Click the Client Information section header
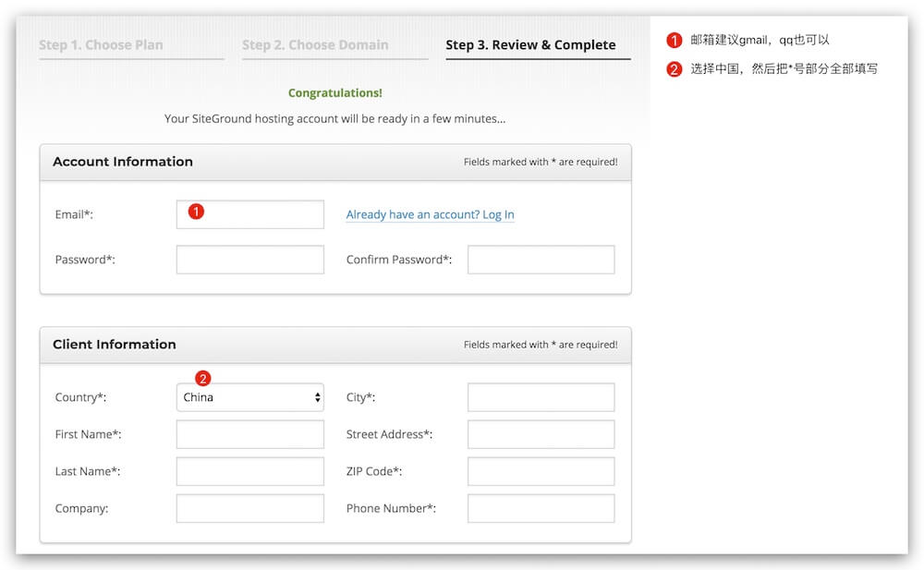This screenshot has height=570, width=924. click(x=115, y=345)
